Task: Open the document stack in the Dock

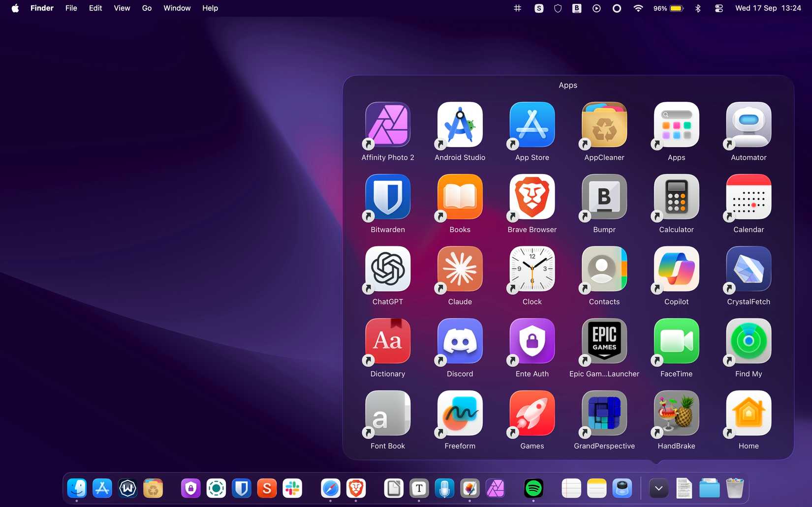Action: pyautogui.click(x=684, y=488)
